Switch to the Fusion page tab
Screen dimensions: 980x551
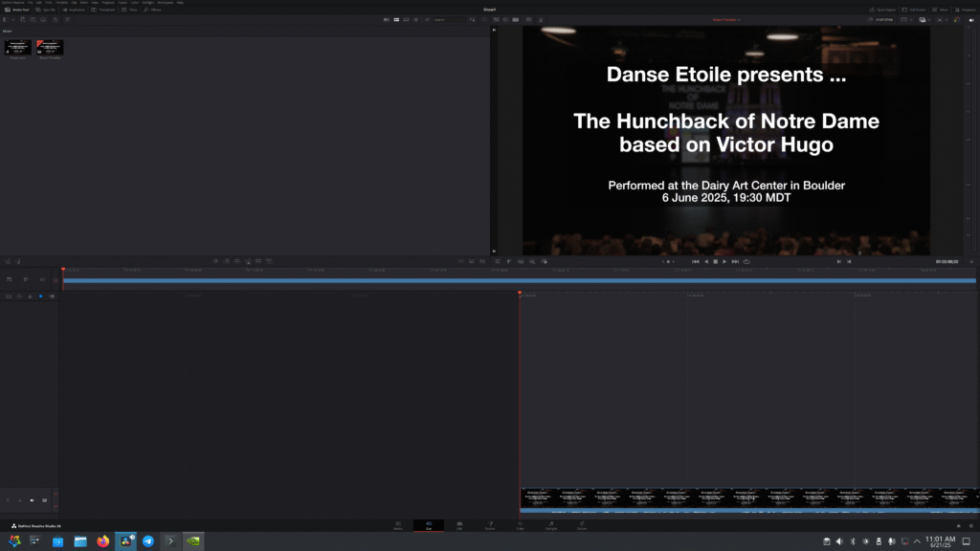pyautogui.click(x=490, y=525)
